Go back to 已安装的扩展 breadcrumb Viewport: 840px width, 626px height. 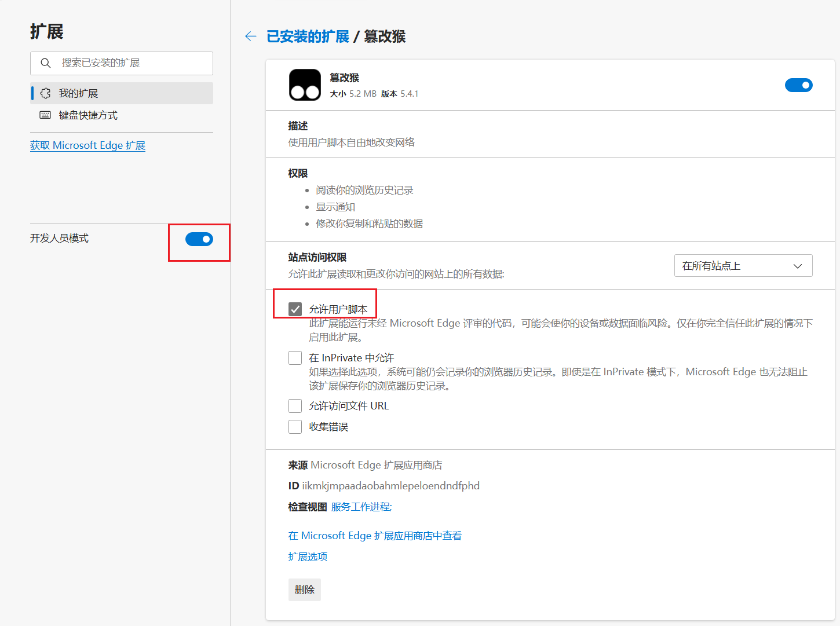pos(308,36)
